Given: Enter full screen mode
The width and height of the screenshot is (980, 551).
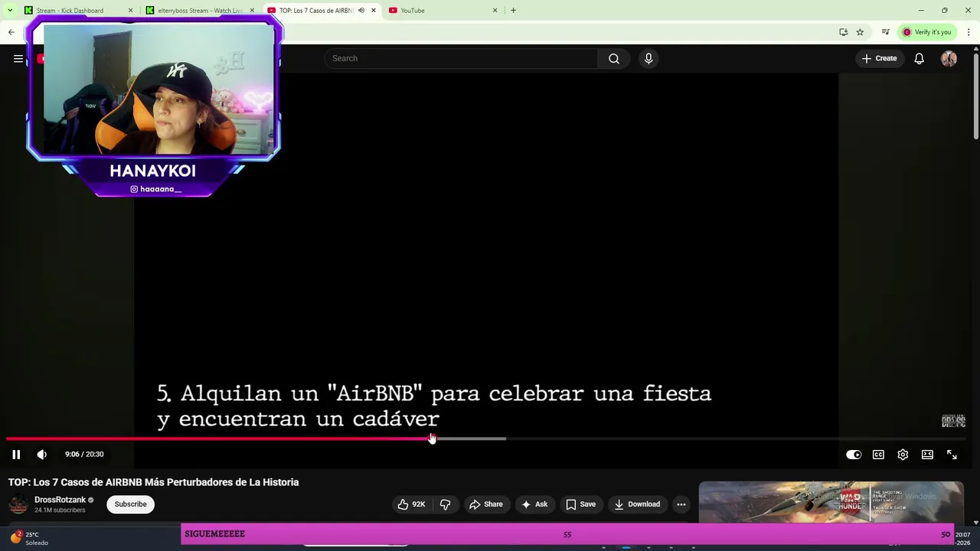Looking at the screenshot, I should tap(952, 455).
